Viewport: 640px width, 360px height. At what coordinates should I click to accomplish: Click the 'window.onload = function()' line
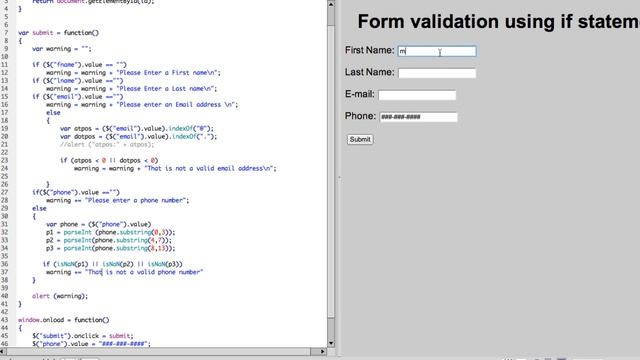(64, 320)
